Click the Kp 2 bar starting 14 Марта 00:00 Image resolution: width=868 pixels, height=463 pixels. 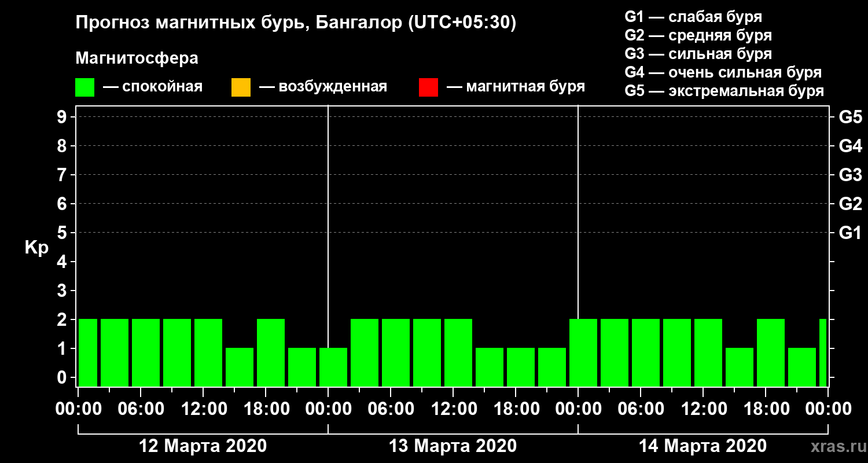(583, 352)
